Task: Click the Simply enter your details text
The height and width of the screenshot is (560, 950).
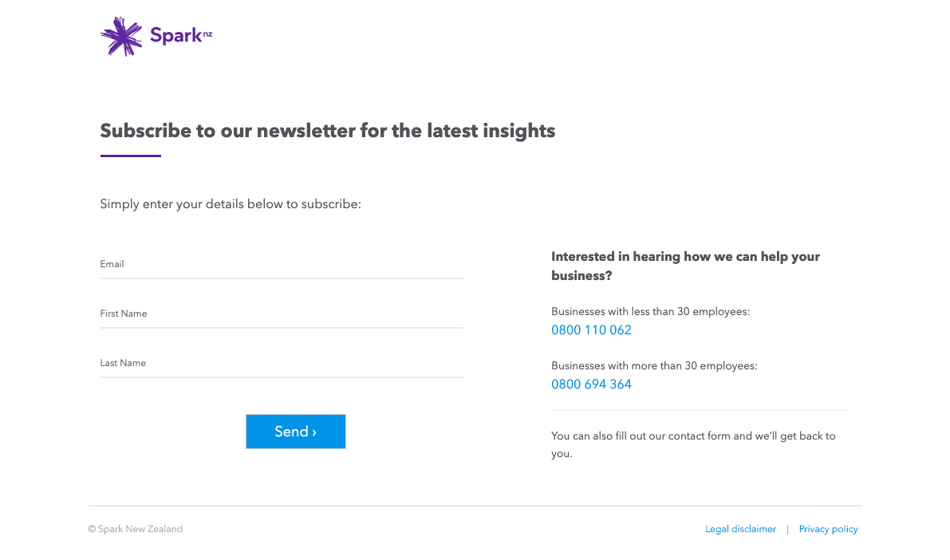Action: [231, 204]
